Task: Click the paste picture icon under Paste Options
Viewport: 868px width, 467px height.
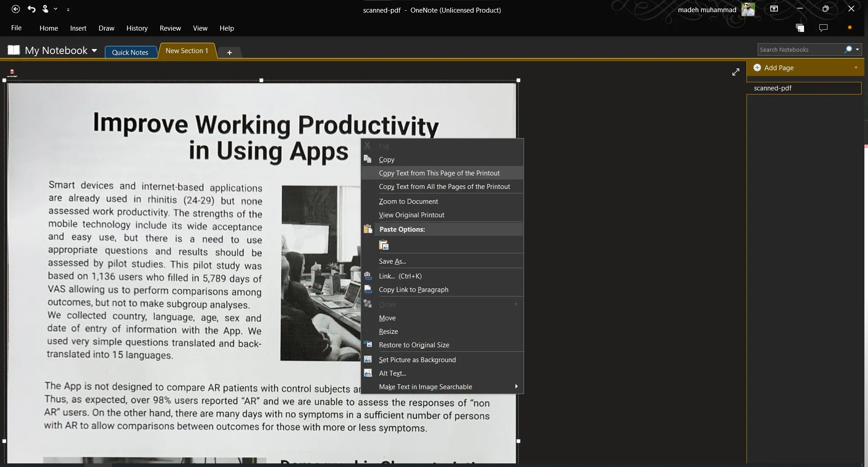Action: [x=384, y=245]
